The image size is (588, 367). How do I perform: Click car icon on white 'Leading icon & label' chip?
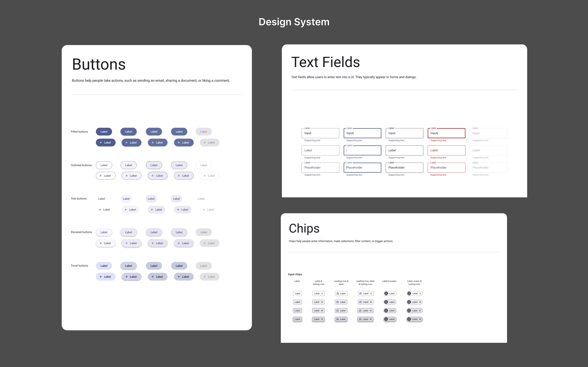338,293
